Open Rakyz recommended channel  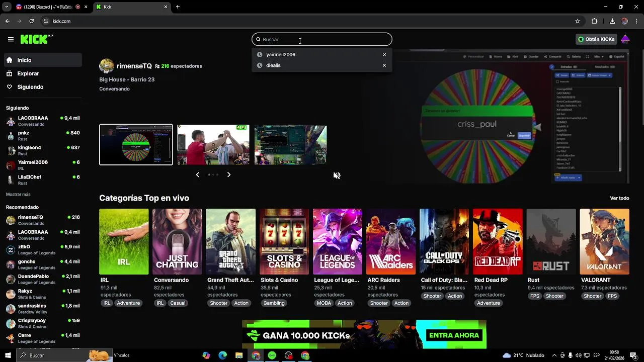tap(43, 294)
